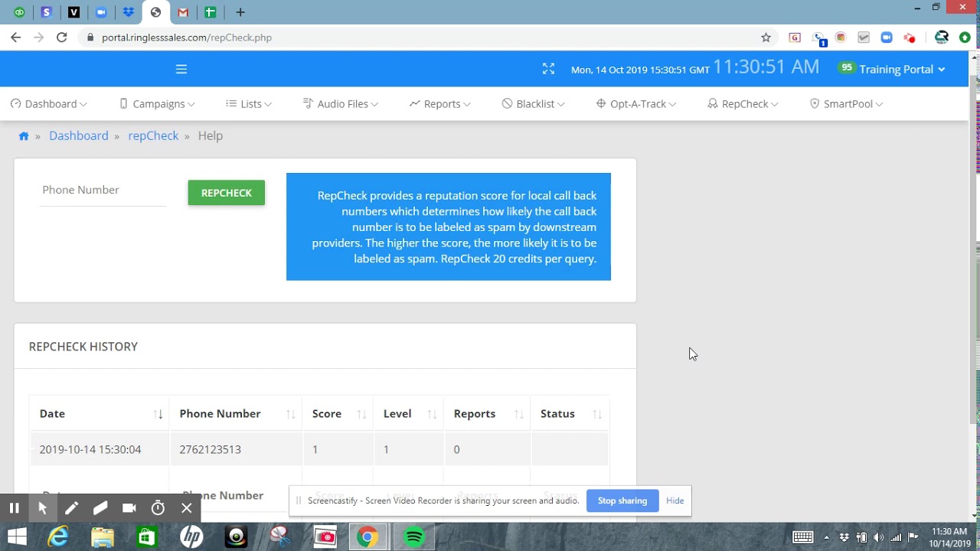Sort history by Level column
The image size is (980, 551).
409,414
